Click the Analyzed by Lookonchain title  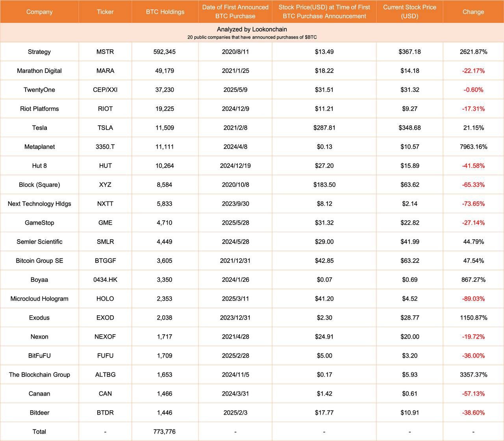click(x=252, y=29)
